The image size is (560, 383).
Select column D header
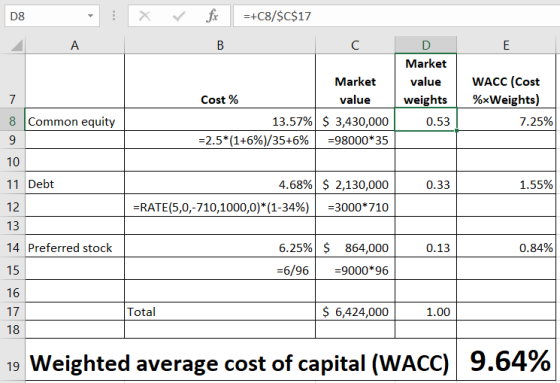coord(426,45)
